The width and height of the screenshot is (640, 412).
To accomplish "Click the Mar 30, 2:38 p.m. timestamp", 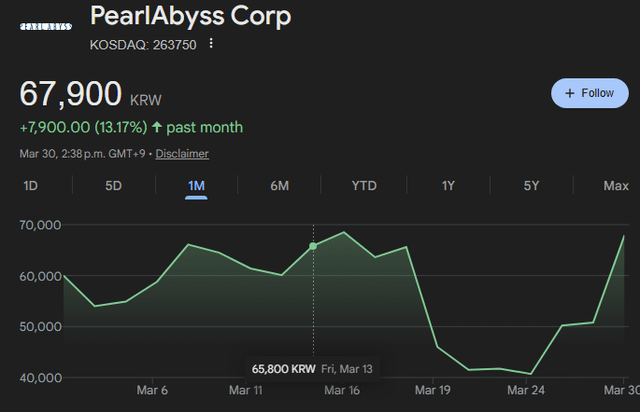I will pos(82,154).
